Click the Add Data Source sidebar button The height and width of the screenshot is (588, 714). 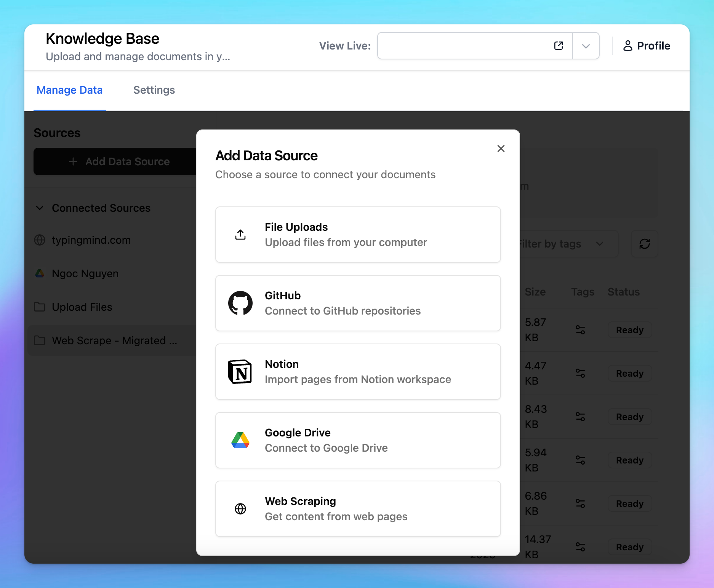[x=115, y=161]
